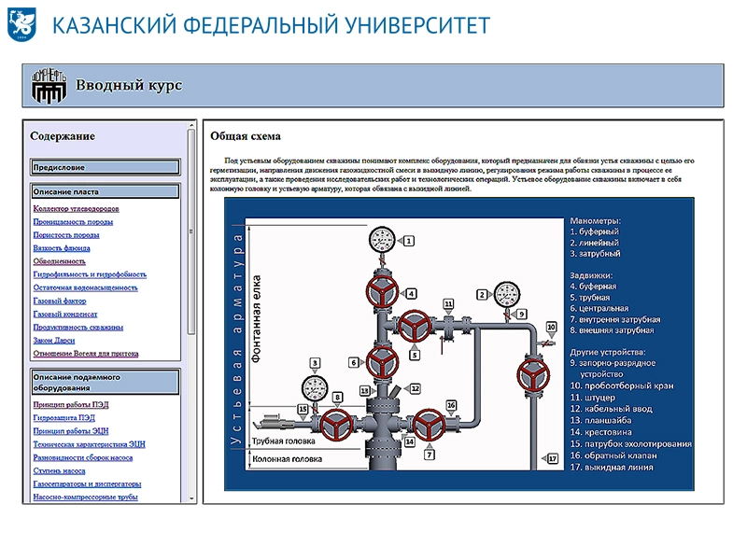Open the Газовый фактор link
Screen dimensions: 747x560
click(60, 301)
